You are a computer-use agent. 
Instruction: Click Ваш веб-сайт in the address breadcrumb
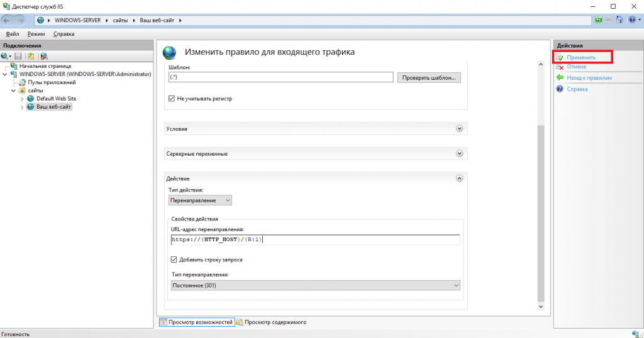(157, 20)
